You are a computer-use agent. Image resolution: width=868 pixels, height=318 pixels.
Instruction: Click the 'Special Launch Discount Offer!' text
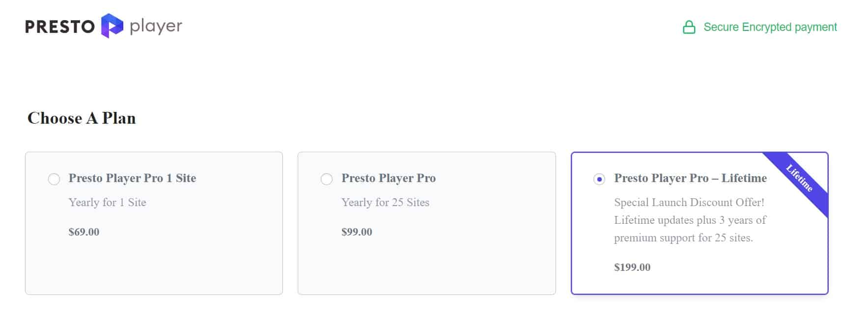(689, 202)
